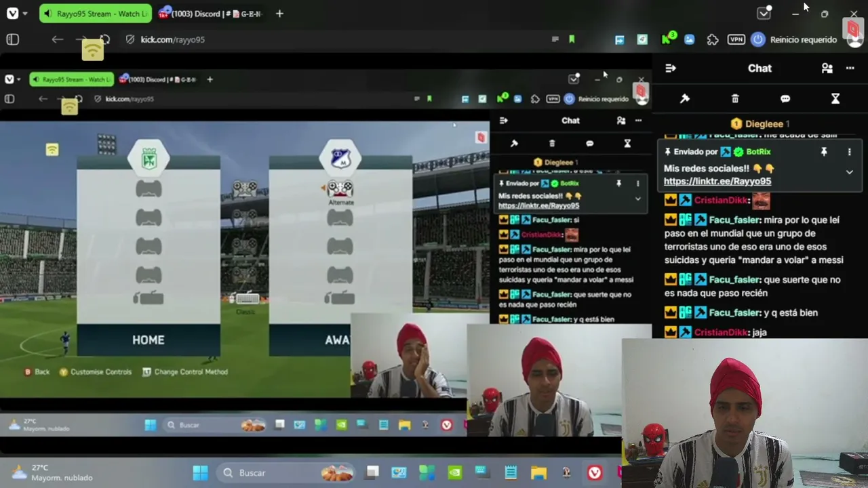Open the Nvidia app on the outer taskbar

[x=454, y=472]
